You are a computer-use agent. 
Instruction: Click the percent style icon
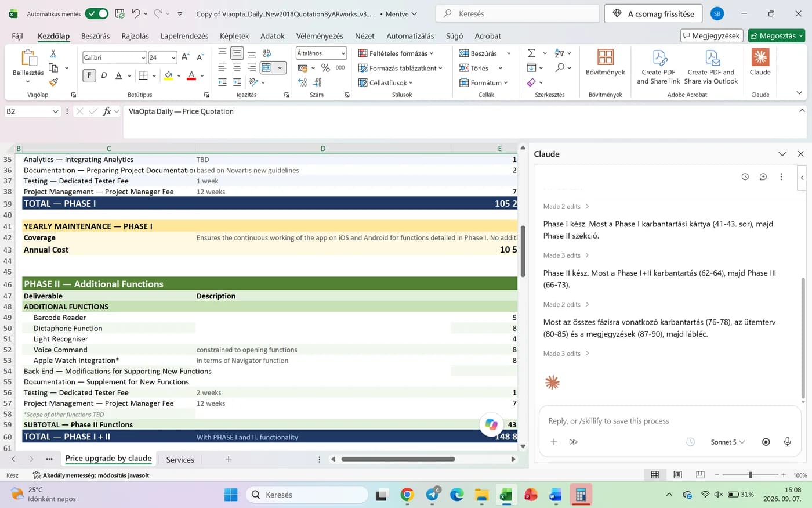[325, 68]
